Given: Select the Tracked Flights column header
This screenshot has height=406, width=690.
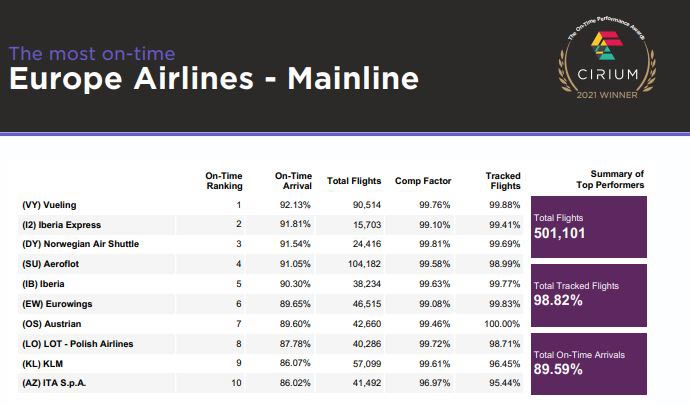Looking at the screenshot, I should coord(503,180).
